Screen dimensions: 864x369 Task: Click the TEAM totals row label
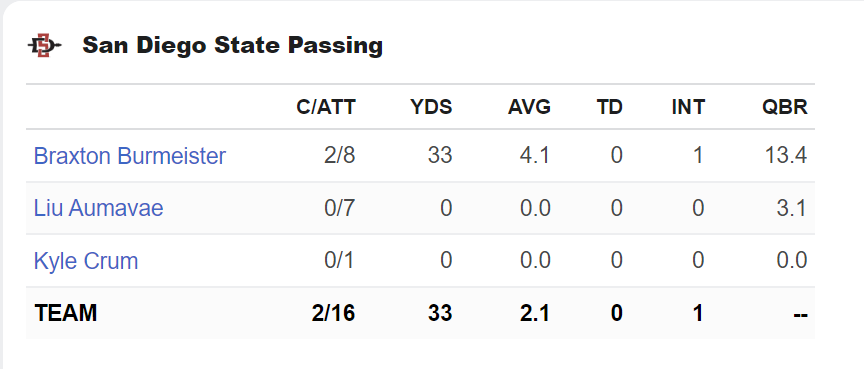(x=66, y=313)
